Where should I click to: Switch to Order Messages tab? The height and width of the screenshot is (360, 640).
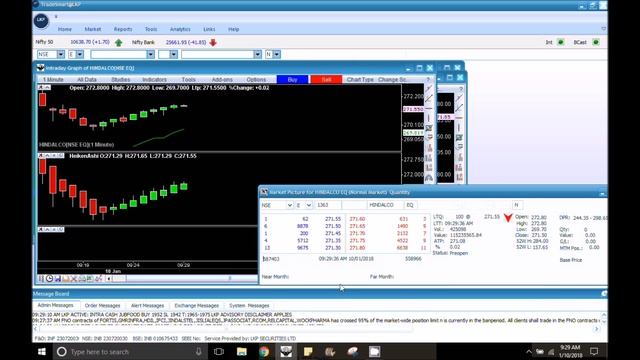point(102,305)
